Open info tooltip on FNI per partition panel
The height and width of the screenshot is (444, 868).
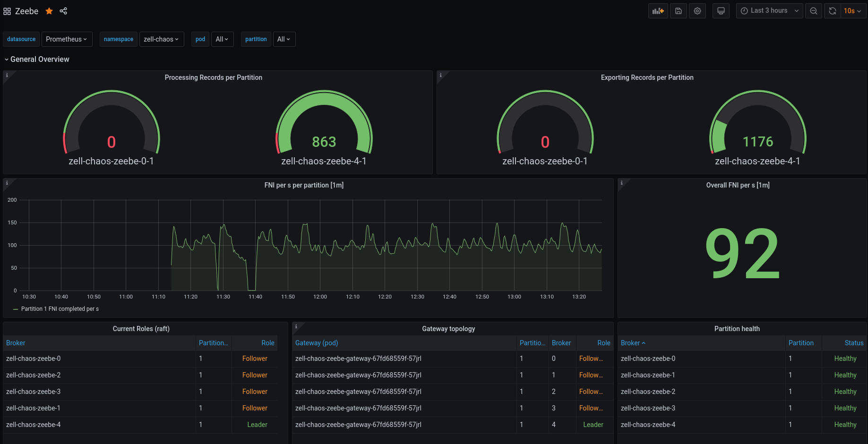(7, 183)
